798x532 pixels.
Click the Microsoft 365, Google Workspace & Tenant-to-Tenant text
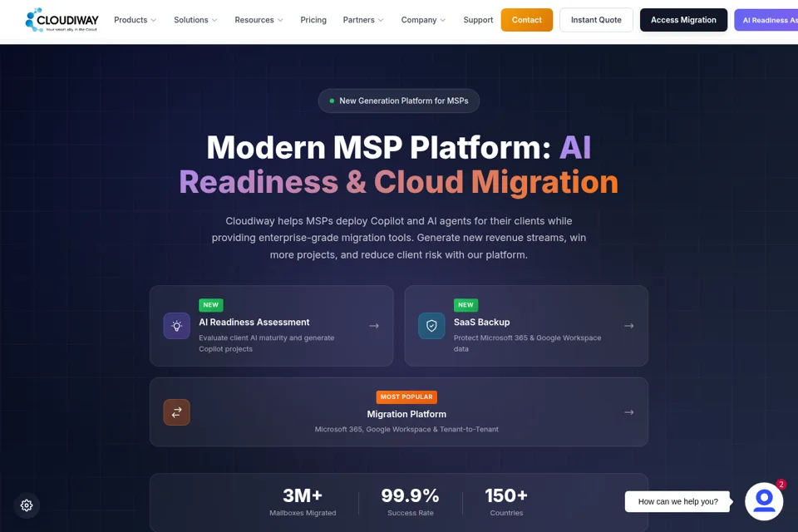tap(406, 429)
